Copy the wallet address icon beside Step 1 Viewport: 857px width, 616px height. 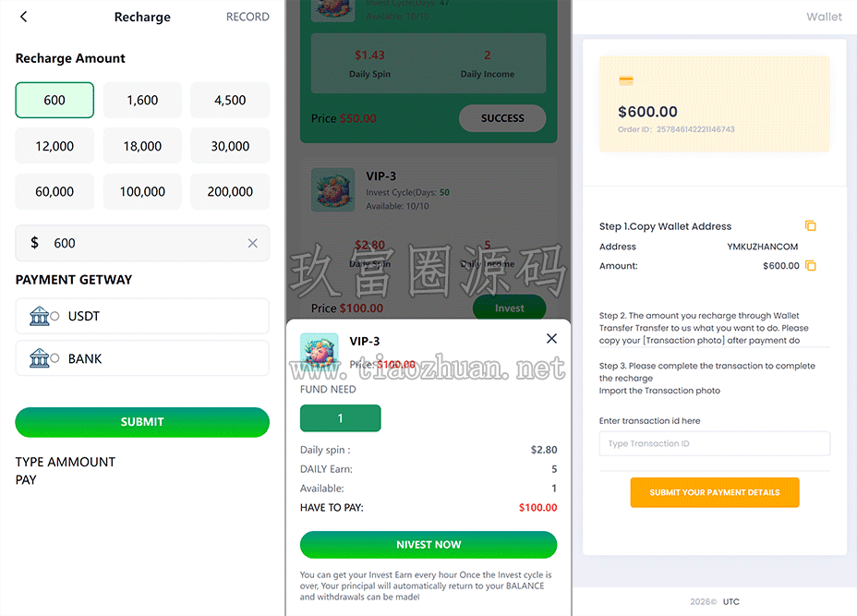pos(810,225)
